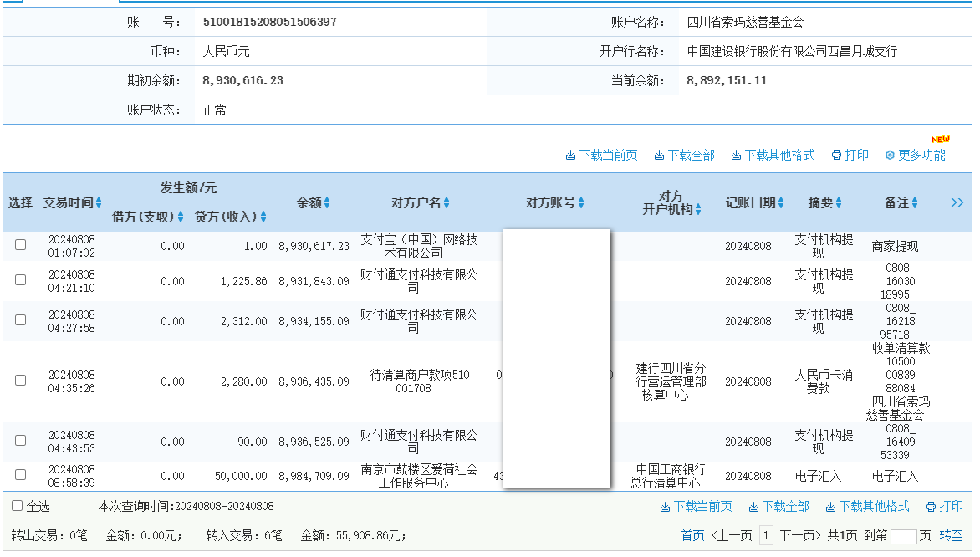
Task: Select the 04:43:53 transaction checkbox
Action: coord(21,440)
